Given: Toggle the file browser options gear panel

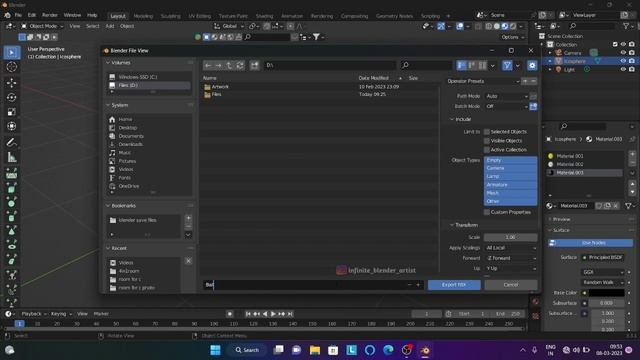Looking at the screenshot, I should coord(532,65).
